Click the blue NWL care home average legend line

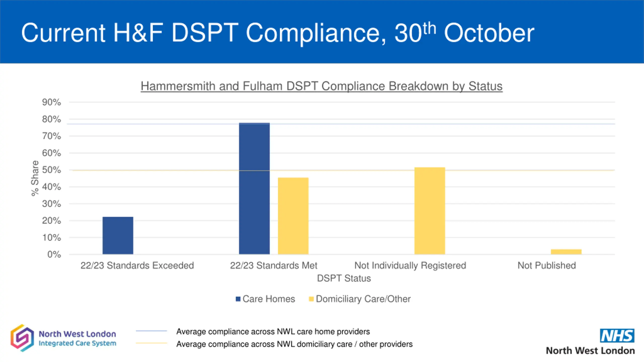(x=151, y=331)
